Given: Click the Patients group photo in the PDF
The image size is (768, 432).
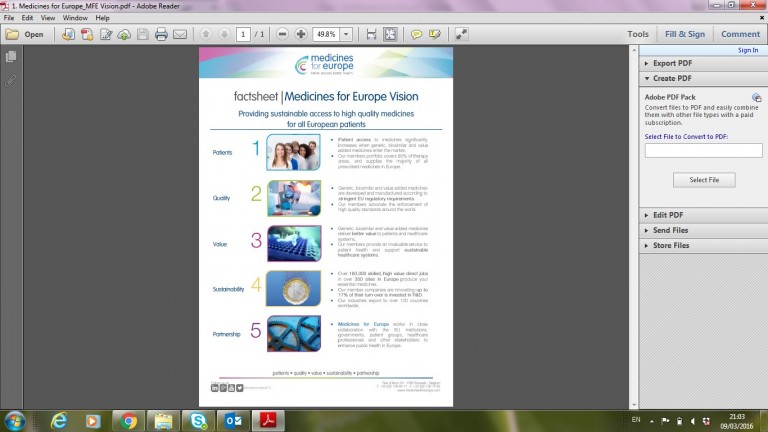Looking at the screenshot, I should point(293,152).
